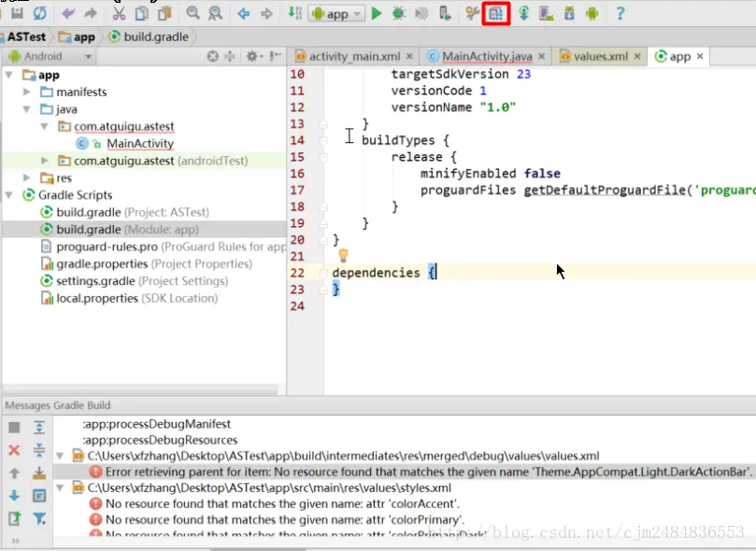The image size is (756, 551).
Task: Click the Undo arrow icon
Action: 68,13
